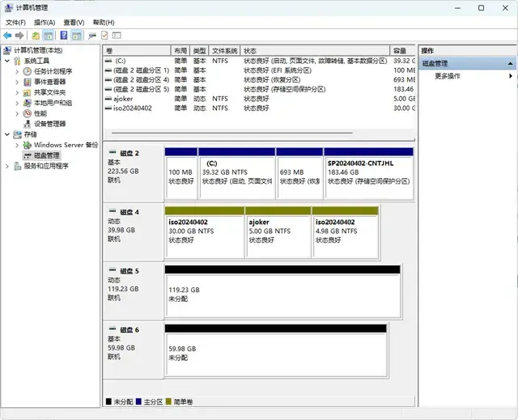Image resolution: width=518 pixels, height=420 pixels.
Task: Click the Back arrow in toolbar
Action: click(7, 36)
